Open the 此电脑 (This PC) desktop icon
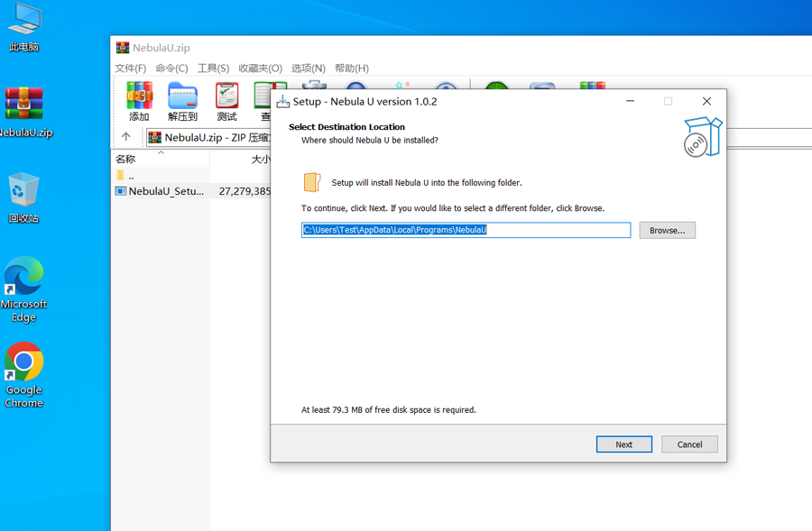Viewport: 812px width, 531px height. pos(23,27)
